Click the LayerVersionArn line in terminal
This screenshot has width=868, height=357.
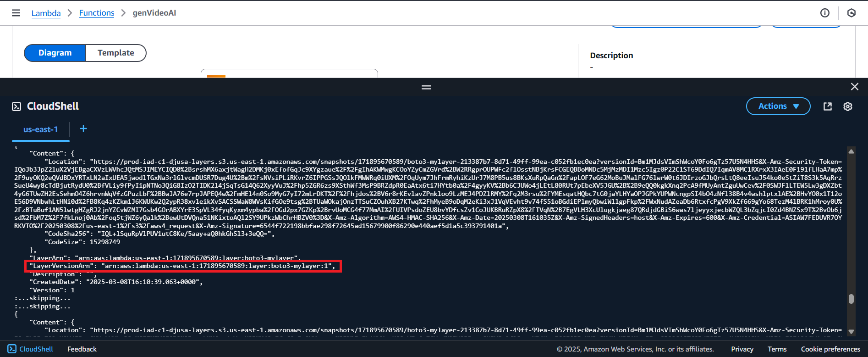(182, 266)
